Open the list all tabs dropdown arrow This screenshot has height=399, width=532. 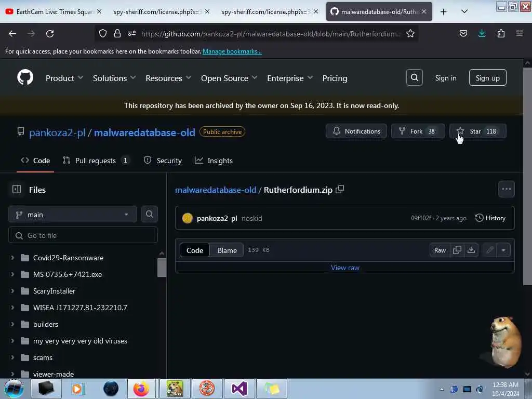pos(464,11)
